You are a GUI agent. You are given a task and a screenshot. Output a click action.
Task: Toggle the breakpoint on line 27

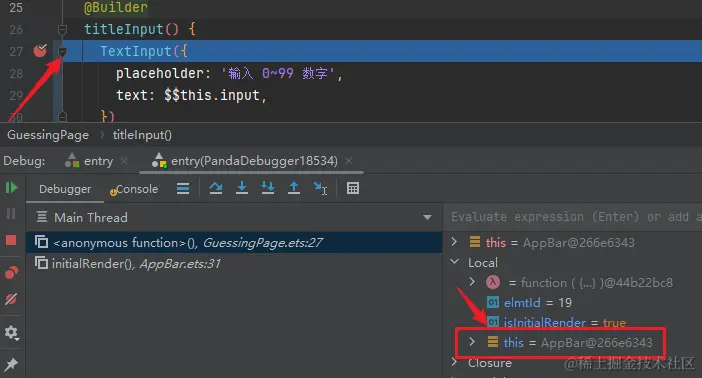coord(40,51)
